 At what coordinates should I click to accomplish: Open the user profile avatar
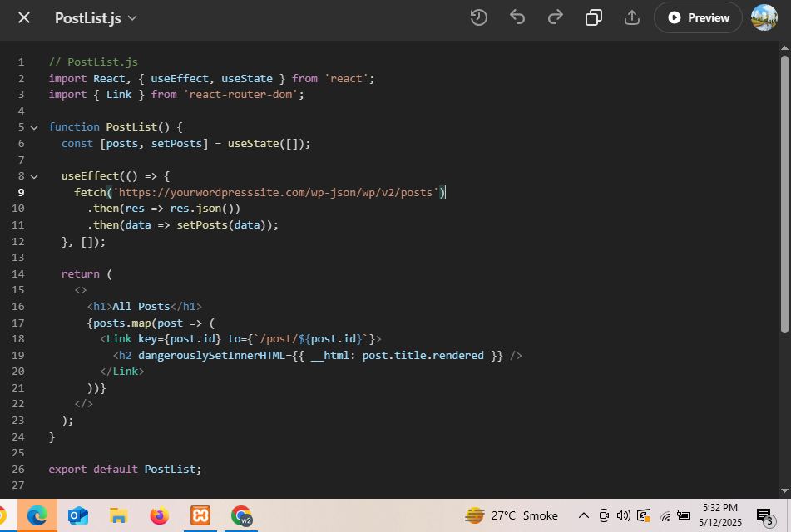pos(764,17)
